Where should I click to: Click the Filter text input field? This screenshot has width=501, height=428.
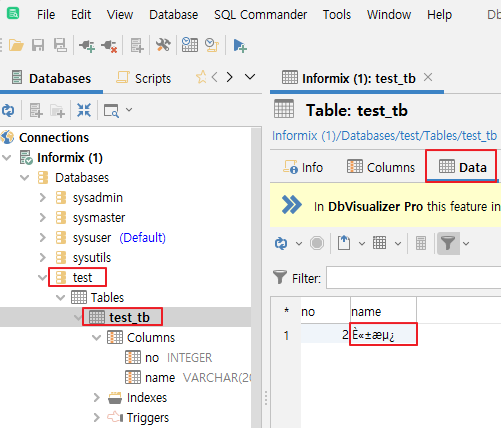pyautogui.click(x=413, y=277)
